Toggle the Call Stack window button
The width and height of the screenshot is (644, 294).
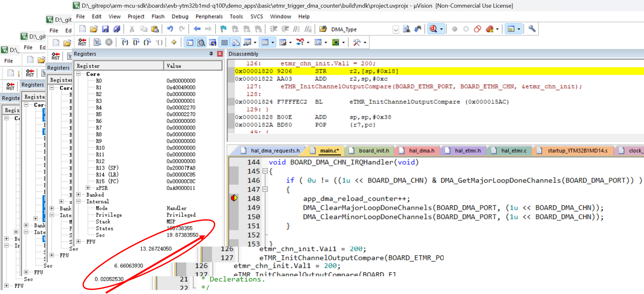236,42
